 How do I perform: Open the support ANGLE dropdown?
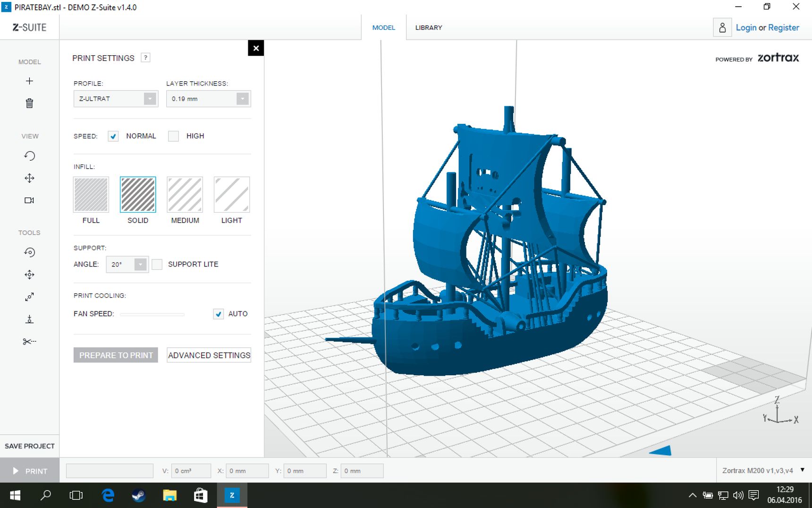tap(127, 264)
